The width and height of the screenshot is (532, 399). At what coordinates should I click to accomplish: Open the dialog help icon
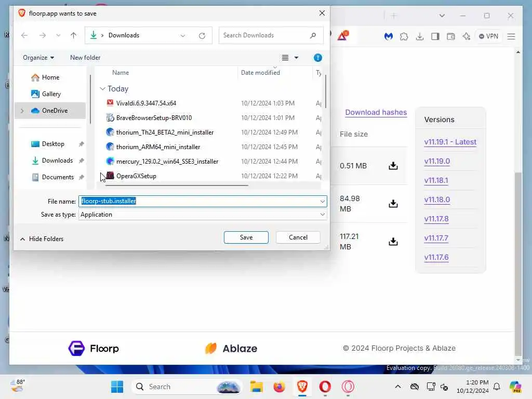click(317, 58)
